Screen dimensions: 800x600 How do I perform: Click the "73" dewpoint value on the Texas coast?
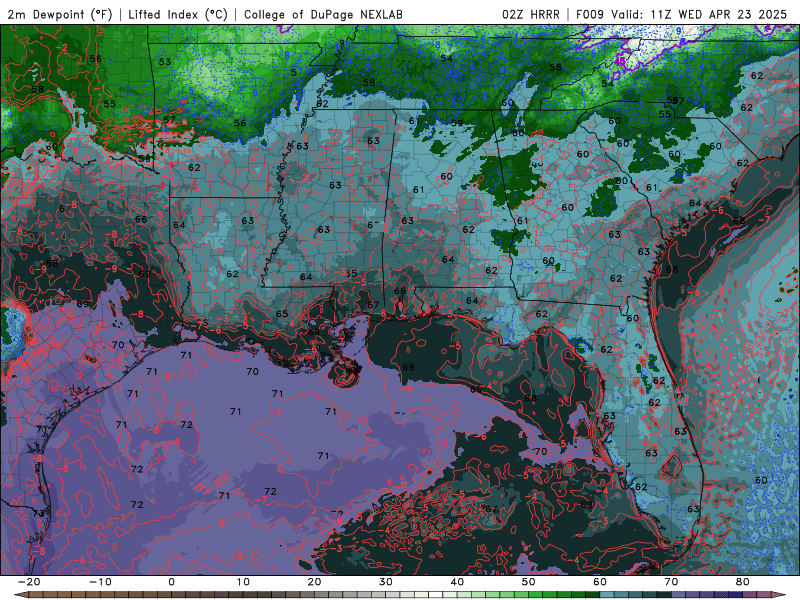(38, 513)
